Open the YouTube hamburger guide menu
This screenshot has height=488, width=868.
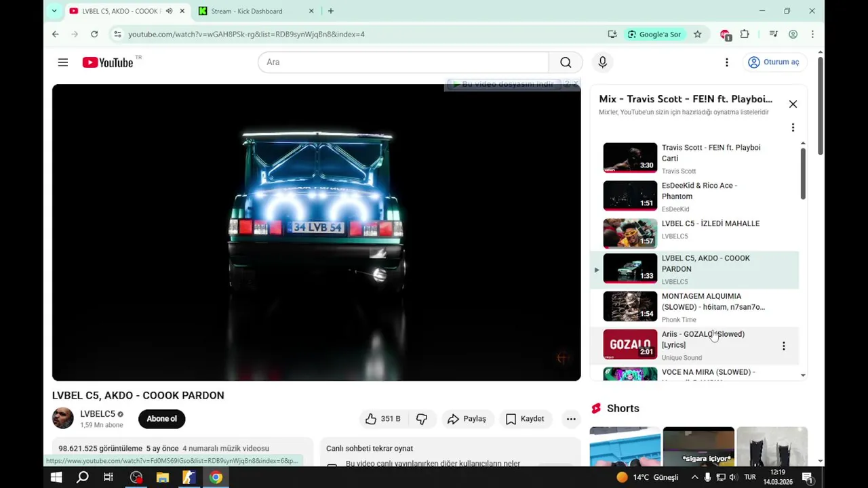(63, 62)
